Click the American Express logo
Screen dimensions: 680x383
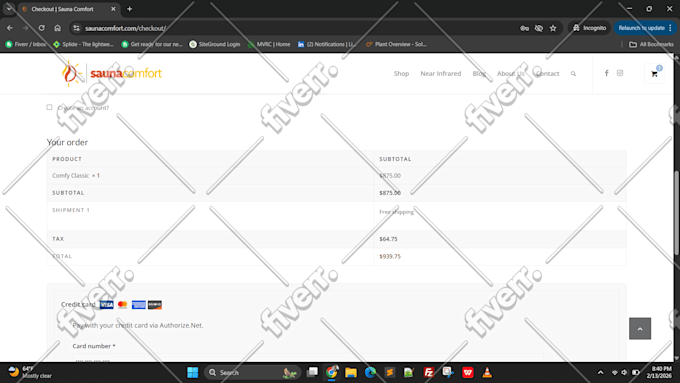pyautogui.click(x=139, y=305)
